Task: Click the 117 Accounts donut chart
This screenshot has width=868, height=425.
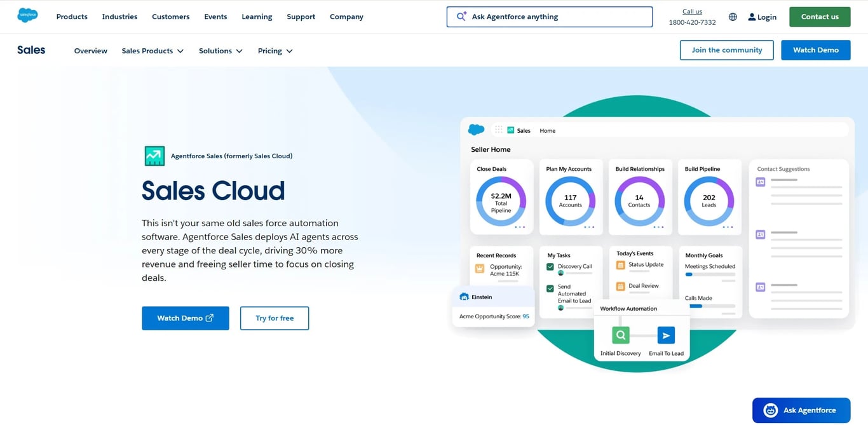Action: 570,201
